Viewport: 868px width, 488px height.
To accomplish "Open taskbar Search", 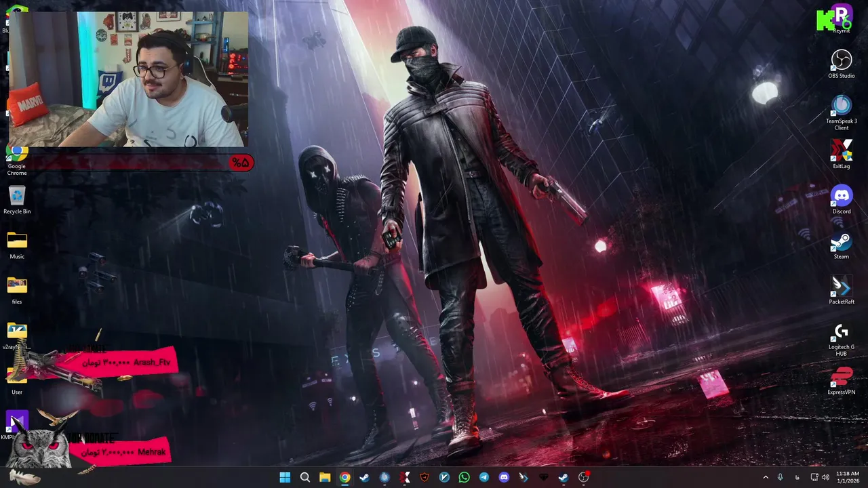I will (x=305, y=477).
